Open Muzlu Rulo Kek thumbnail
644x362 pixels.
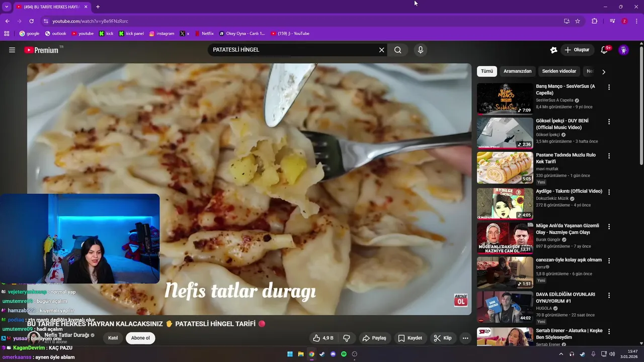505,168
